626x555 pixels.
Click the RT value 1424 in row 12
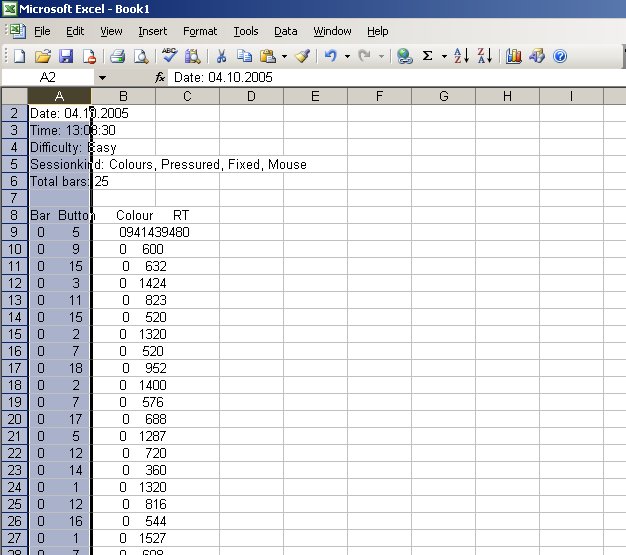pyautogui.click(x=153, y=283)
